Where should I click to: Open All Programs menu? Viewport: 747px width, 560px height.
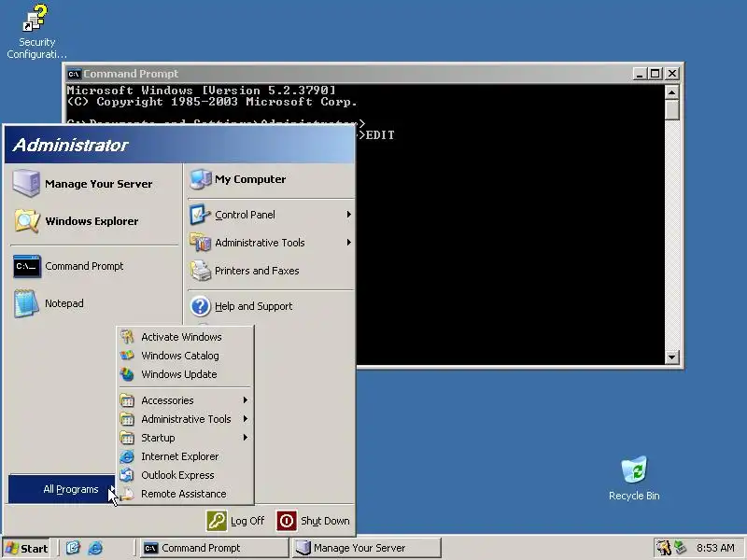pos(62,489)
